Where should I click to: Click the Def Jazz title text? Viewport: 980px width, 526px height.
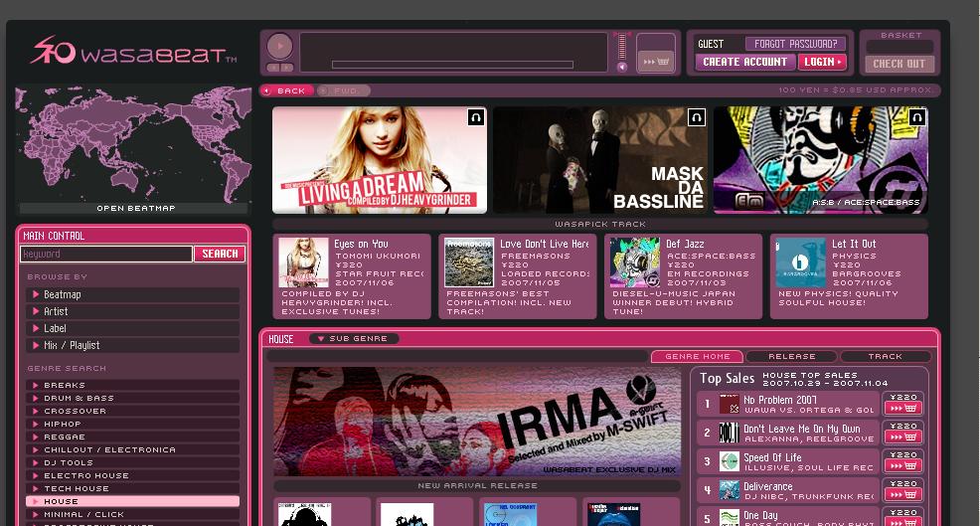(685, 244)
